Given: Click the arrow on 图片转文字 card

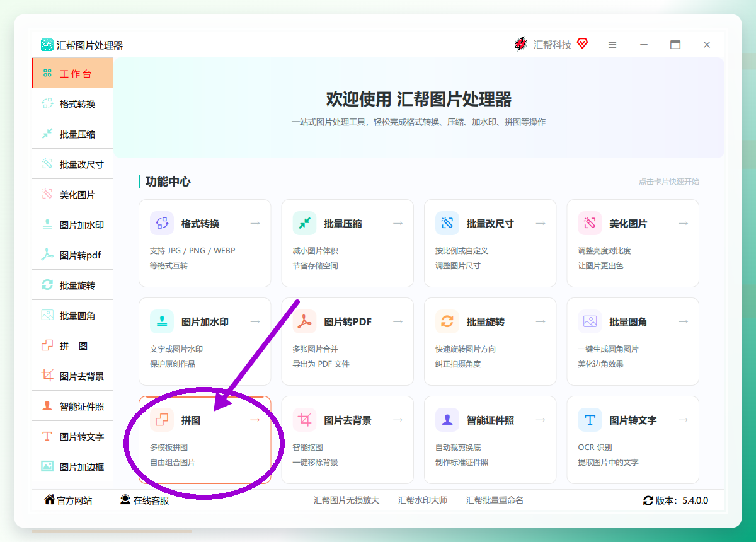Looking at the screenshot, I should [x=683, y=420].
